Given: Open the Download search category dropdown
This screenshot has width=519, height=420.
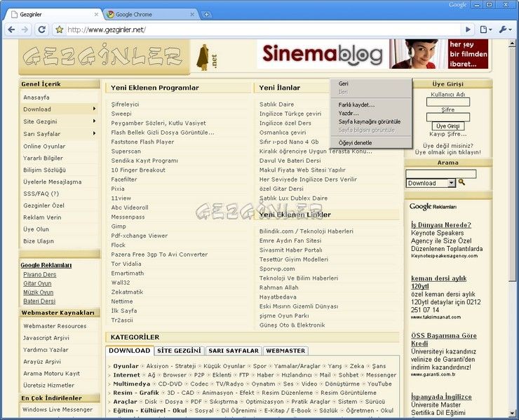Looking at the screenshot, I should (431, 183).
